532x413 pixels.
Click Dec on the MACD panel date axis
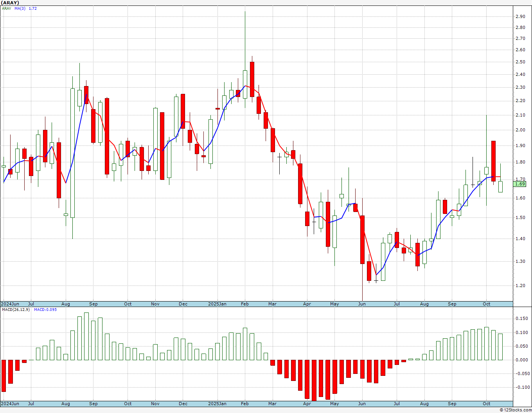coord(183,404)
